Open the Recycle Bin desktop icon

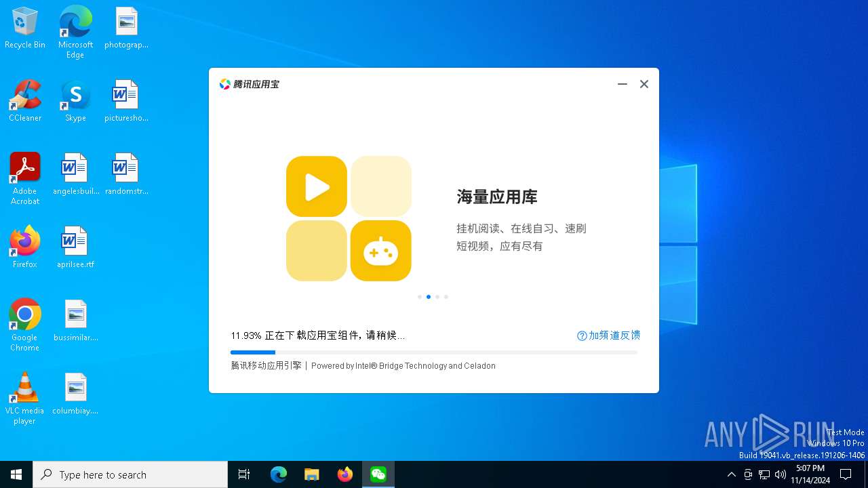(x=25, y=28)
